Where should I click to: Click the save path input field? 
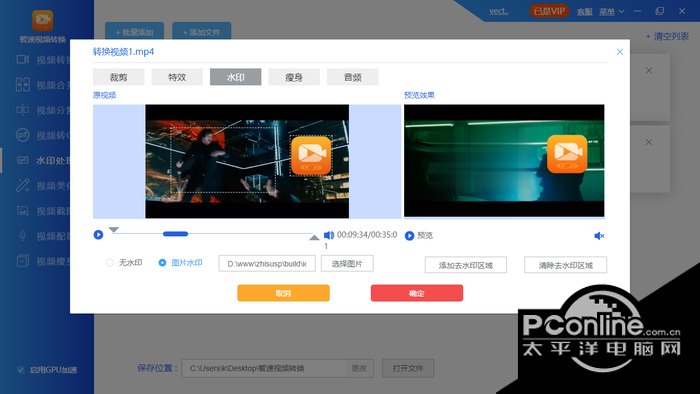point(264,368)
